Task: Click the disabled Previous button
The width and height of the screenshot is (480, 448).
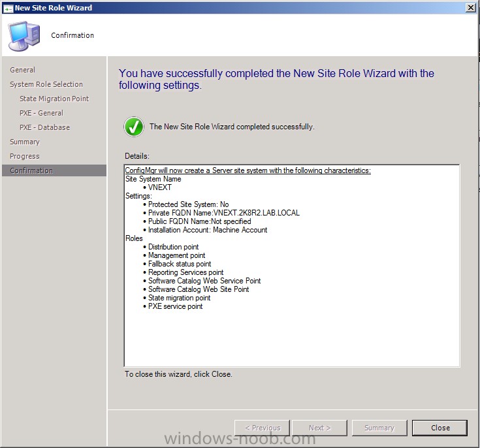Action: (263, 428)
